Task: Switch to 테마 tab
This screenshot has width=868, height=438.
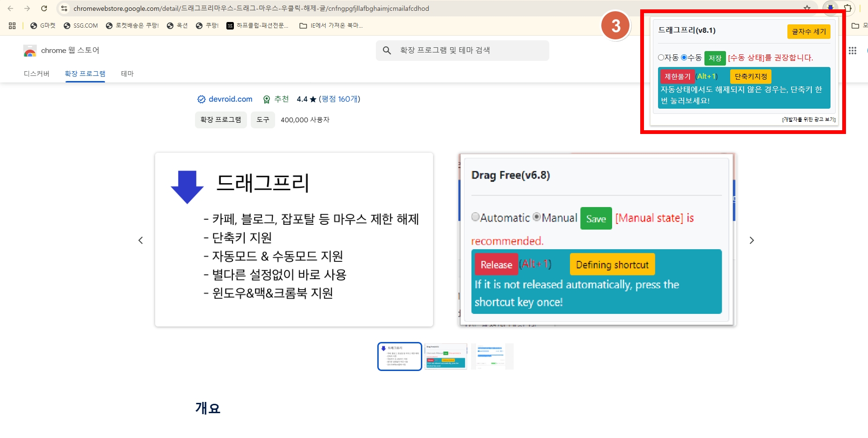Action: click(x=127, y=74)
